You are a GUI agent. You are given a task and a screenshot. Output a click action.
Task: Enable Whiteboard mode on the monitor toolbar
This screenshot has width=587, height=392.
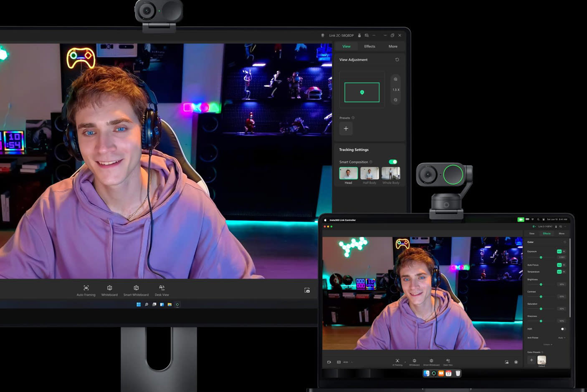[x=109, y=288]
